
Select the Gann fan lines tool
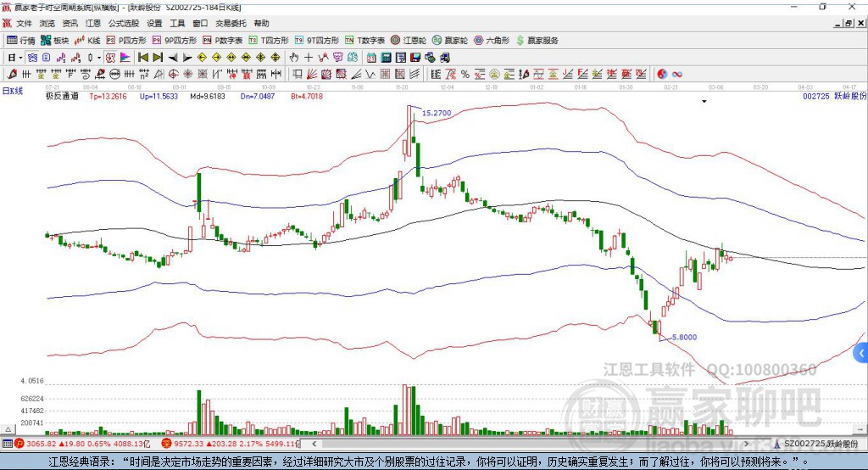click(312, 74)
